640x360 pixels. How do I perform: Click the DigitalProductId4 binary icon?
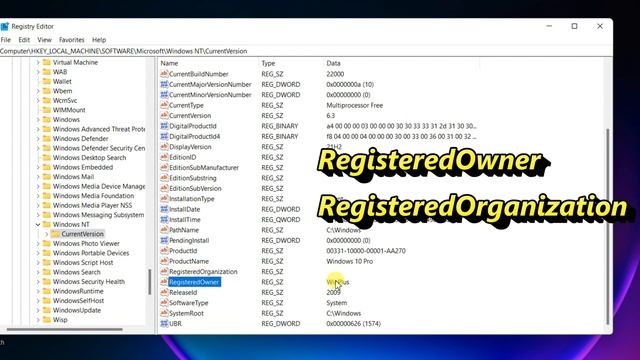tap(164, 136)
